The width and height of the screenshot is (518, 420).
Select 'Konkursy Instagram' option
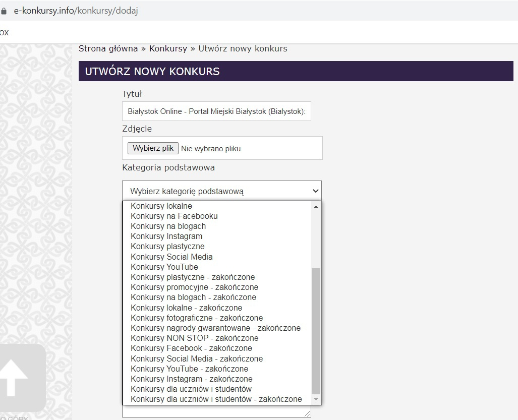[166, 236]
